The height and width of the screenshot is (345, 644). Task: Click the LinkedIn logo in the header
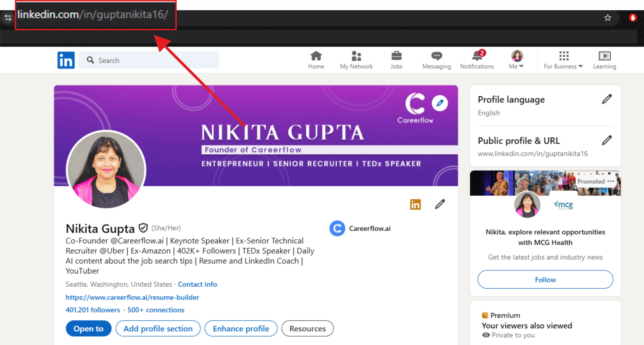point(66,60)
